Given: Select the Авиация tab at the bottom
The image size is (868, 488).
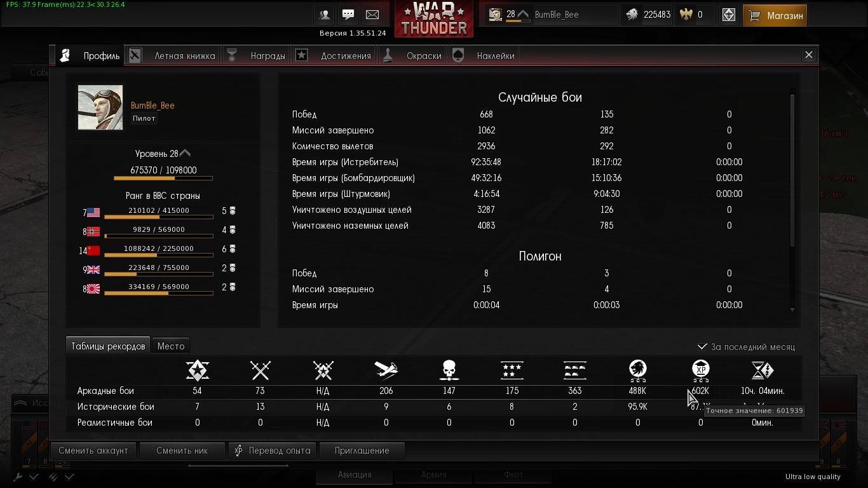Looking at the screenshot, I should pyautogui.click(x=355, y=475).
